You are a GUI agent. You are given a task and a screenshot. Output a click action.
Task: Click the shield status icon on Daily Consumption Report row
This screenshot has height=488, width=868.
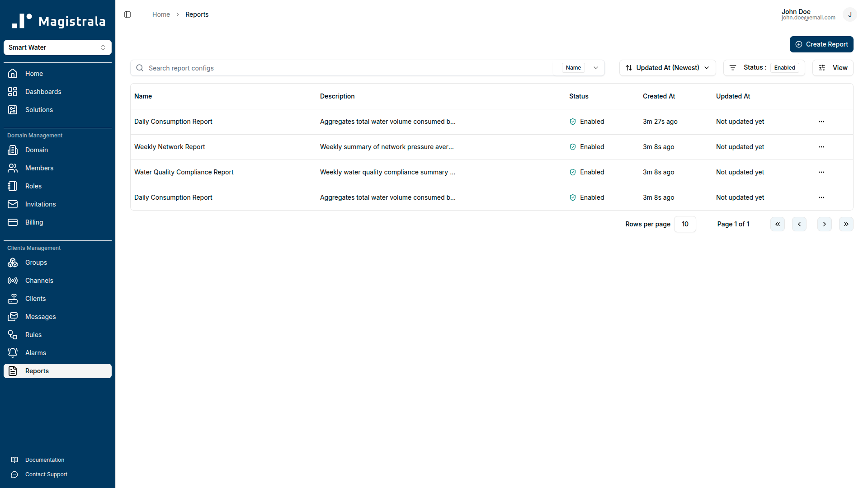(572, 122)
